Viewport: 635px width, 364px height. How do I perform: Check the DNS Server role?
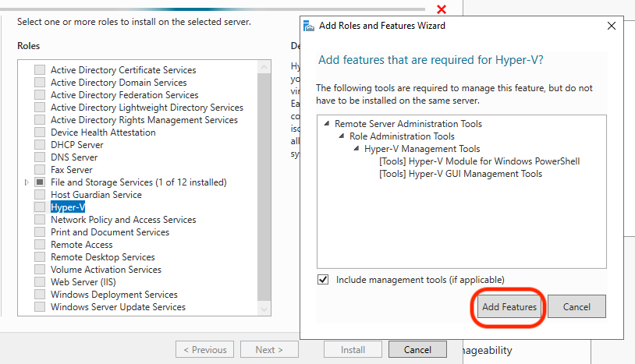click(x=40, y=157)
